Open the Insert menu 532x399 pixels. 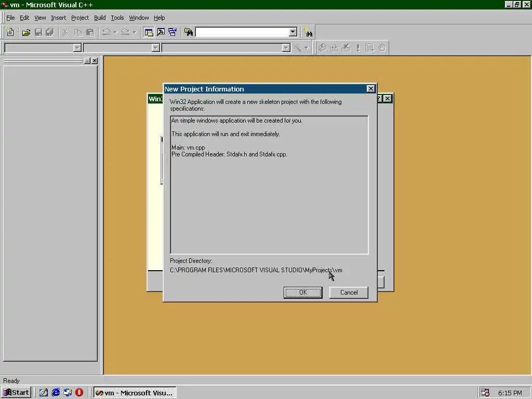point(58,18)
